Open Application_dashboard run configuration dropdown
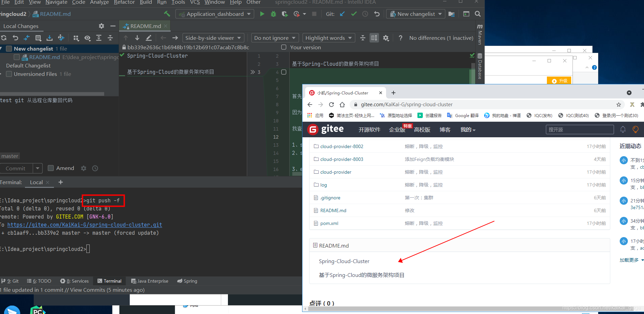The height and width of the screenshot is (314, 644). [215, 14]
